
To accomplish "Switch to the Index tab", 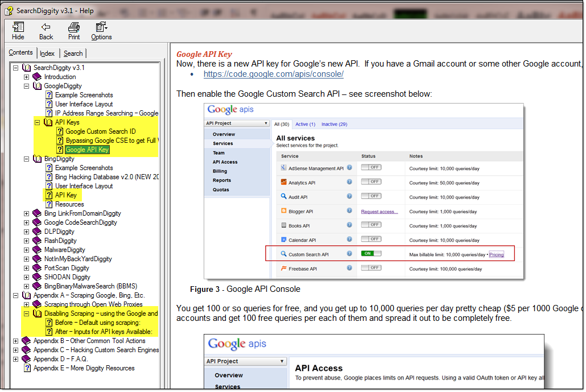I will [47, 54].
